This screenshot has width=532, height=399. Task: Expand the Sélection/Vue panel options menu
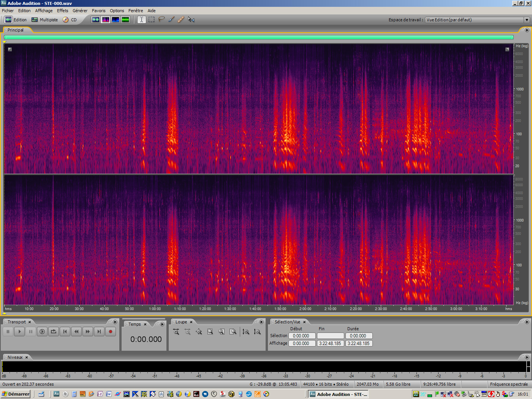(527, 322)
